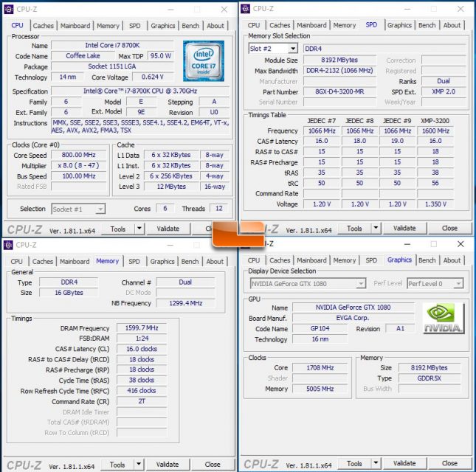The height and width of the screenshot is (472, 476).
Task: Click the CPU-Z title icon of the SPD window
Action: [245, 9]
